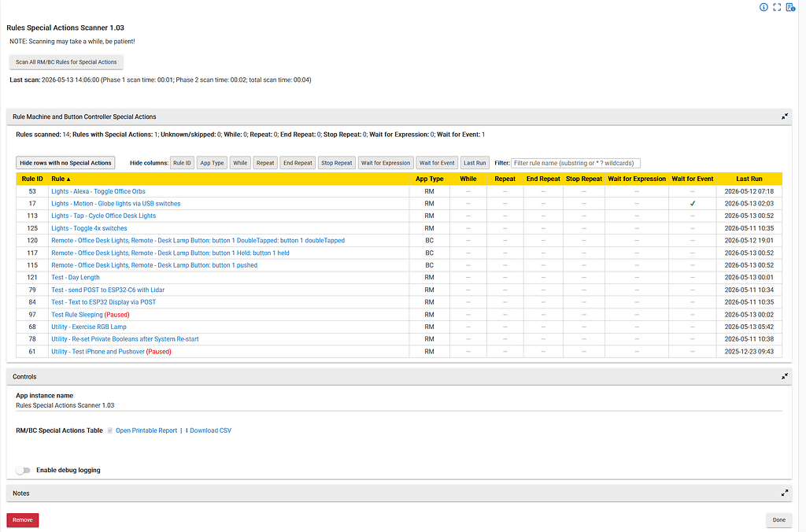Open Test Rule Sleeping paused rule
Screen dimensions: 806x532
coord(77,315)
